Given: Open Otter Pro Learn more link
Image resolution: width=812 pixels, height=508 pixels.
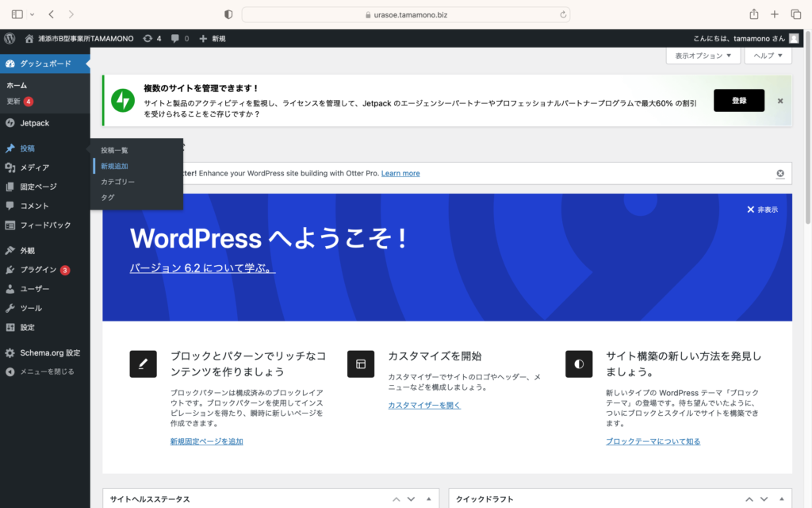Looking at the screenshot, I should pyautogui.click(x=400, y=174).
